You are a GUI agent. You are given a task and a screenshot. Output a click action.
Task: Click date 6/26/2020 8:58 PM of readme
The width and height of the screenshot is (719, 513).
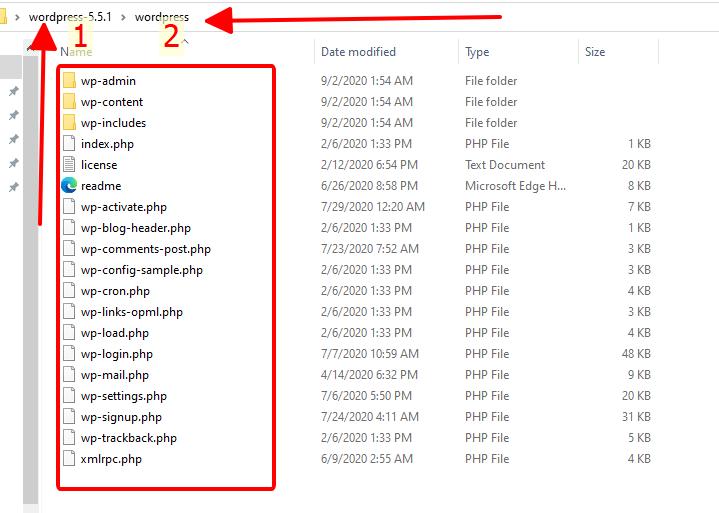click(x=369, y=186)
